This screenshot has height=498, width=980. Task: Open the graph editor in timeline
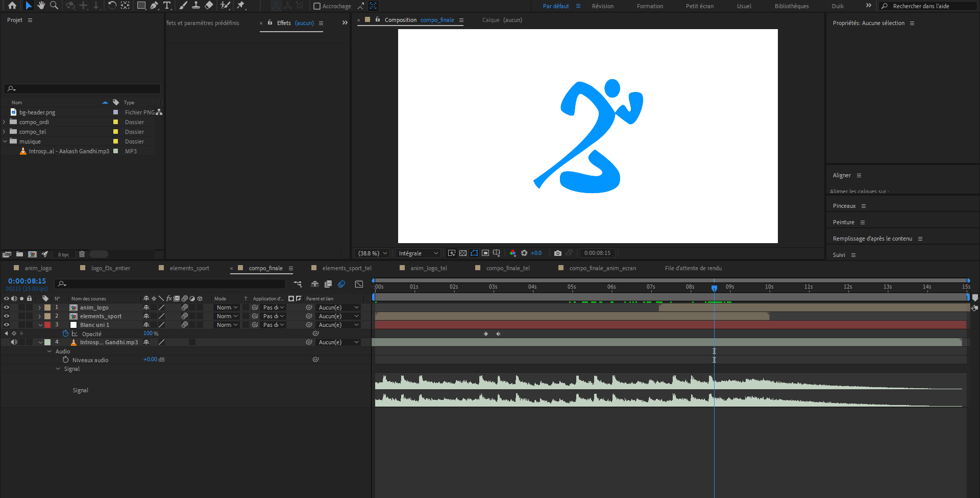[x=359, y=284]
